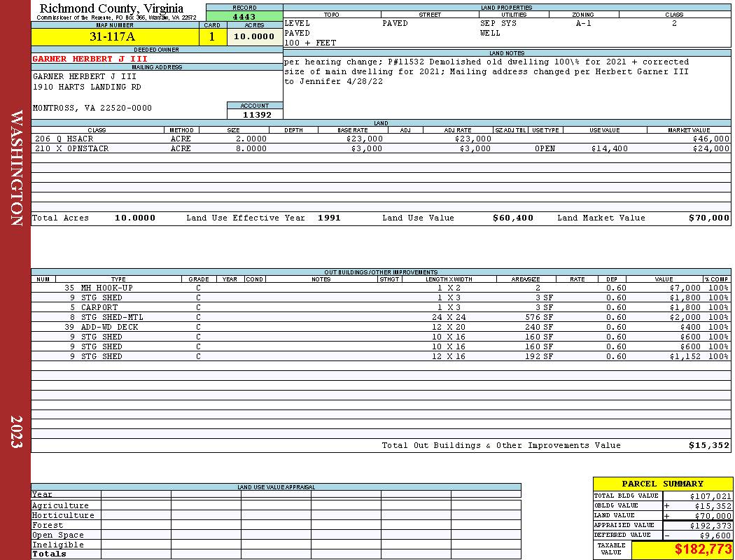Select the acres value 10.0000 in header
The image size is (735, 560).
tap(255, 36)
